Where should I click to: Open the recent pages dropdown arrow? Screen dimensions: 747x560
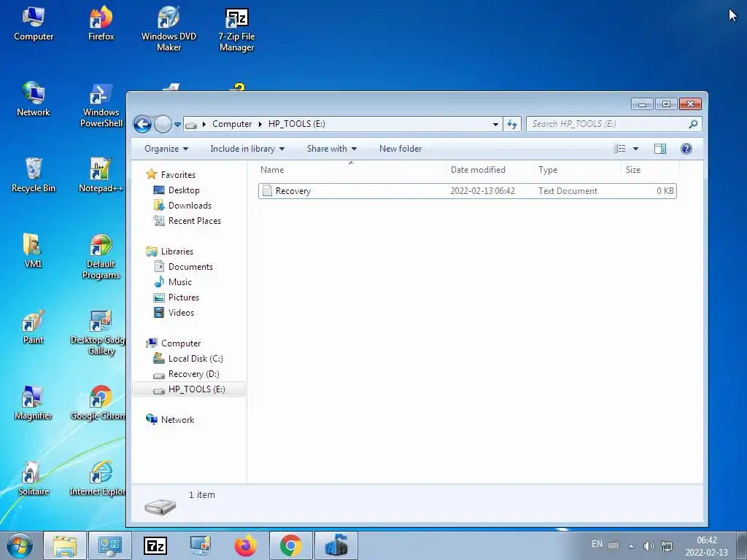tap(177, 124)
